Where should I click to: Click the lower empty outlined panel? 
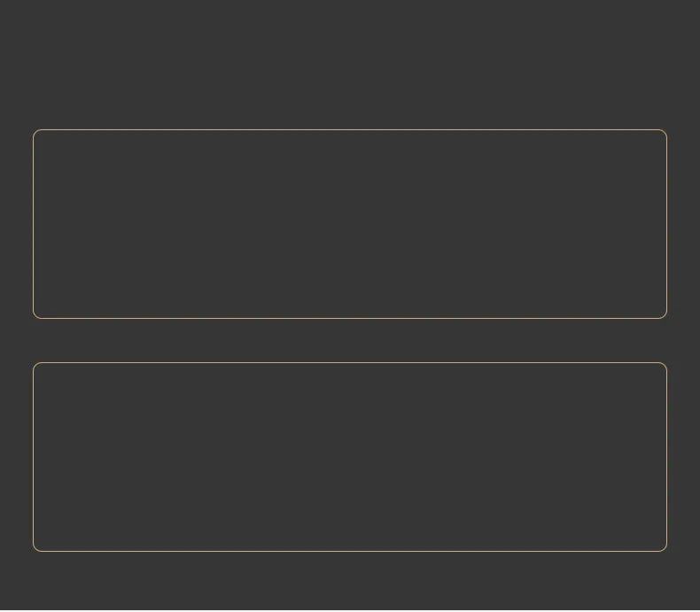tap(350, 457)
